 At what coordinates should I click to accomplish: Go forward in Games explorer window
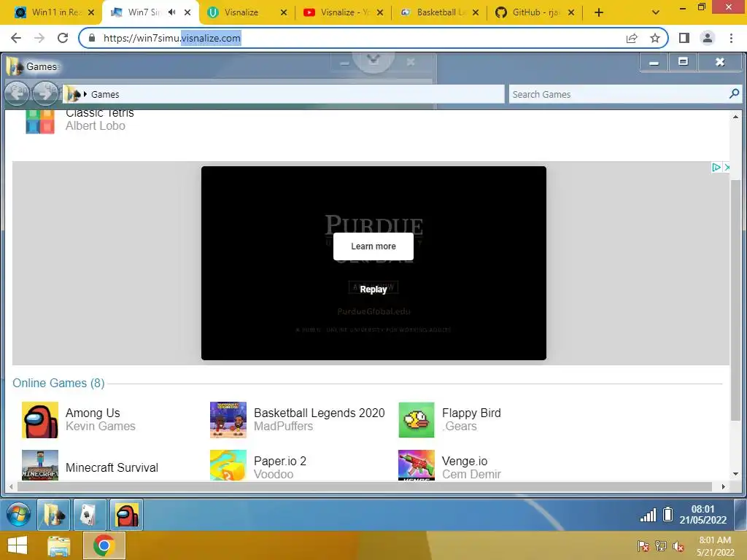click(44, 93)
